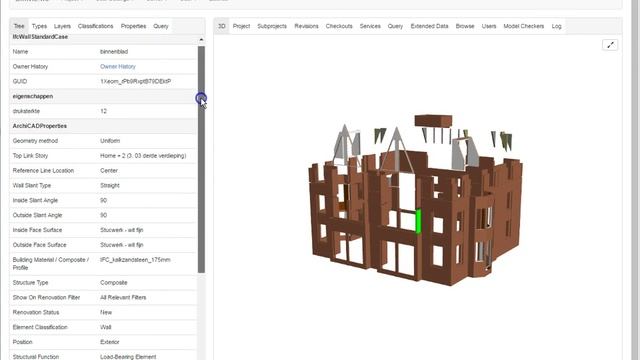
Task: Click the Building Material / Composite label
Action: click(x=51, y=264)
